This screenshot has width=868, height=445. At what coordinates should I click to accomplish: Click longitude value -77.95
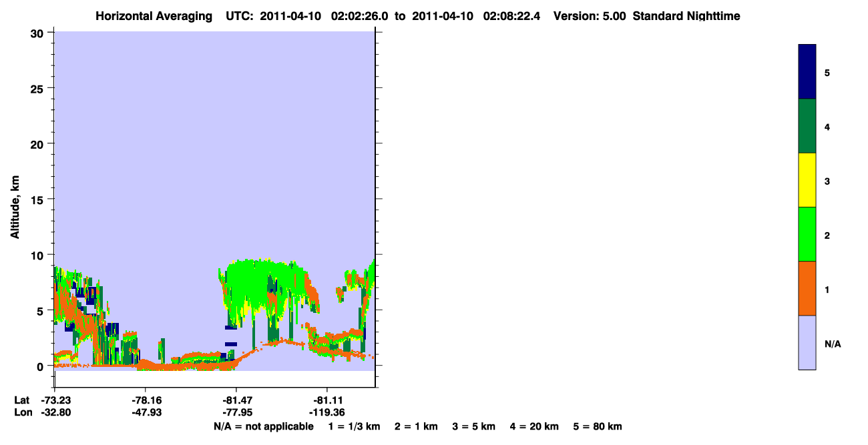point(236,412)
